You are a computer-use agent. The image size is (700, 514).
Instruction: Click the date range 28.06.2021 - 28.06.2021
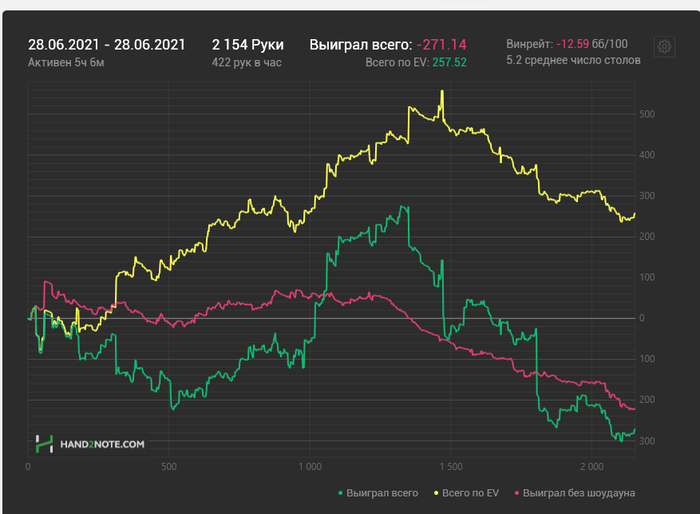(106, 45)
